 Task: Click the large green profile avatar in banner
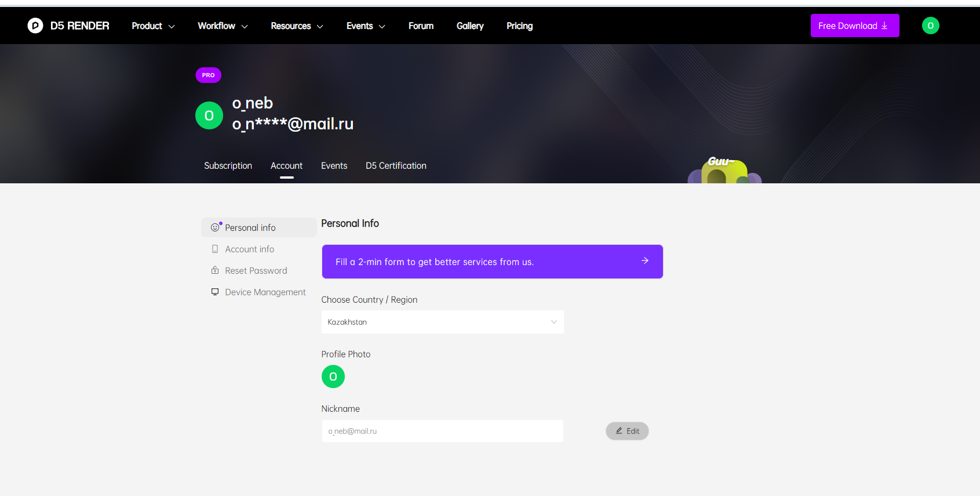pos(209,115)
